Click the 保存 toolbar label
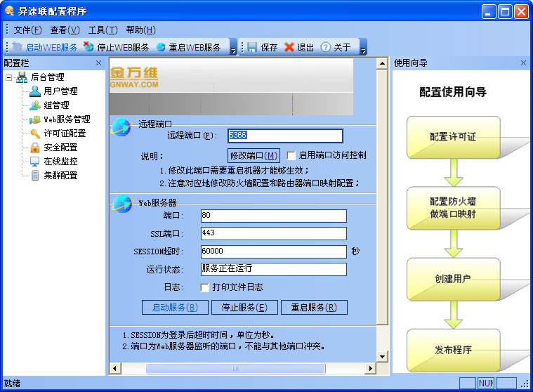 click(x=269, y=47)
